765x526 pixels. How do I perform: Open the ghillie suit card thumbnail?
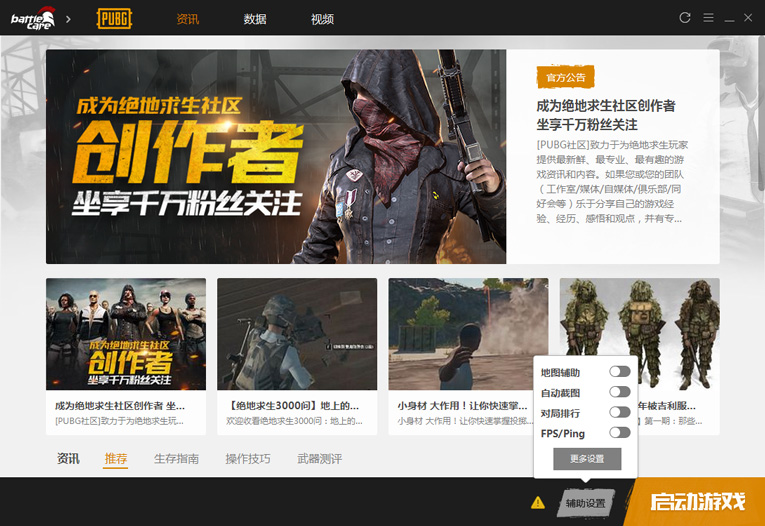click(x=640, y=317)
